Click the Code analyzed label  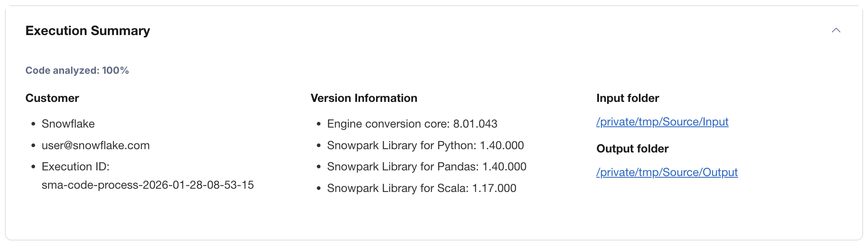pos(62,71)
